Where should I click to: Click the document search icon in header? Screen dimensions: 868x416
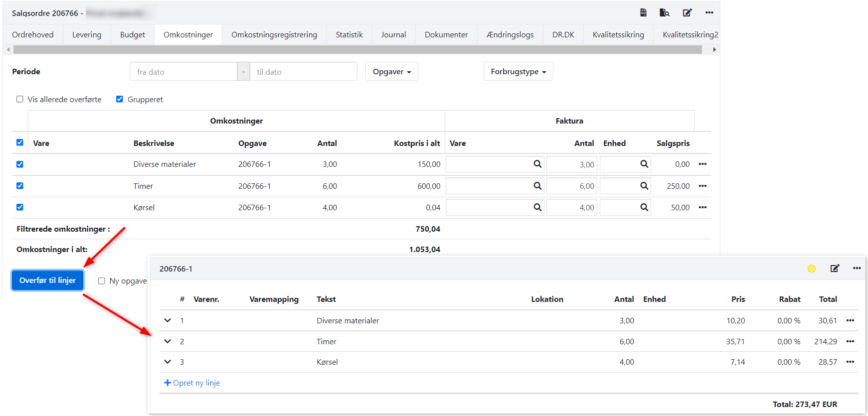click(664, 13)
